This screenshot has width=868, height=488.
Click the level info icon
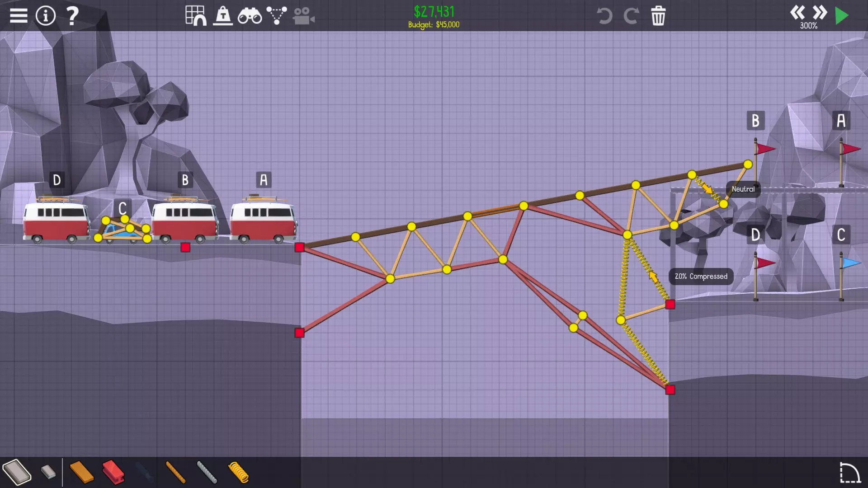45,16
